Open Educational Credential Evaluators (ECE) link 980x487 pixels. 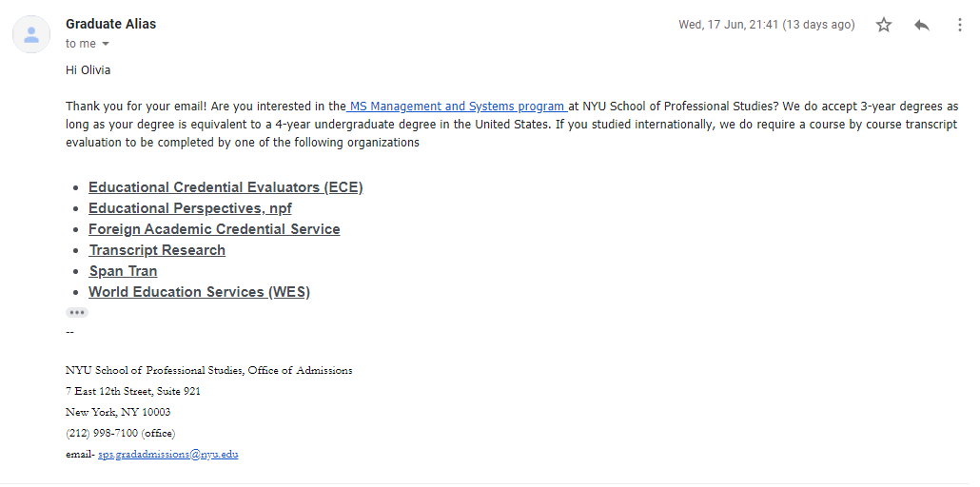225,187
